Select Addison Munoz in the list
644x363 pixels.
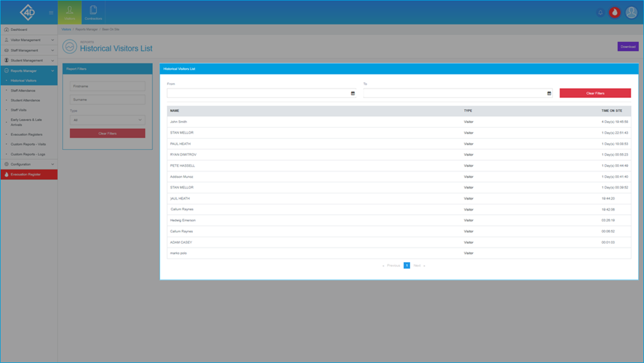pos(181,177)
